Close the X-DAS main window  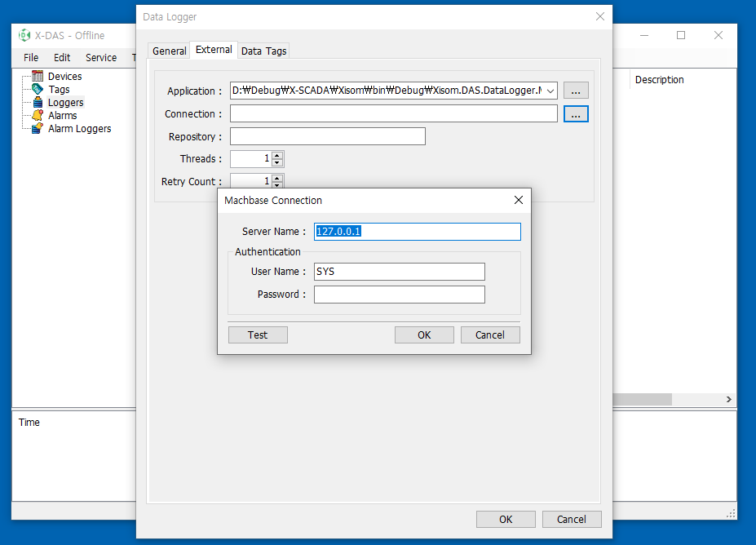pyautogui.click(x=718, y=35)
